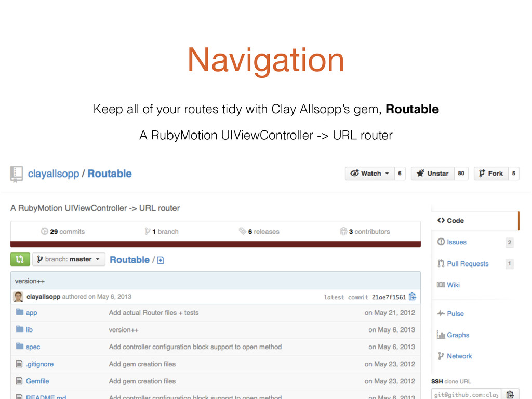Viewport: 532px width, 399px height.
Task: Click the Fork button label
Action: 495,174
